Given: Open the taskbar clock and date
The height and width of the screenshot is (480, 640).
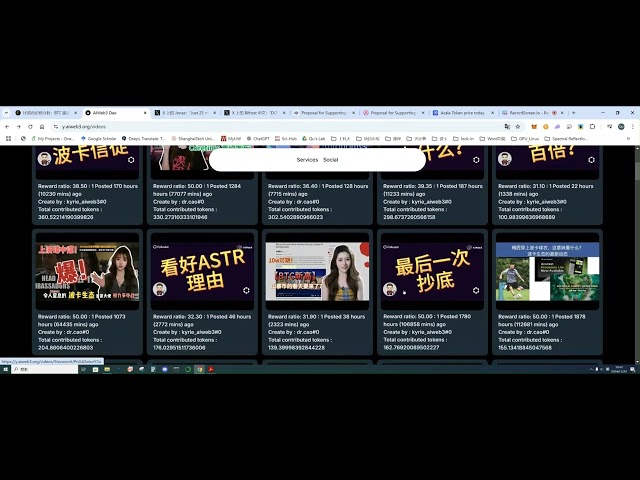Looking at the screenshot, I should 619,369.
